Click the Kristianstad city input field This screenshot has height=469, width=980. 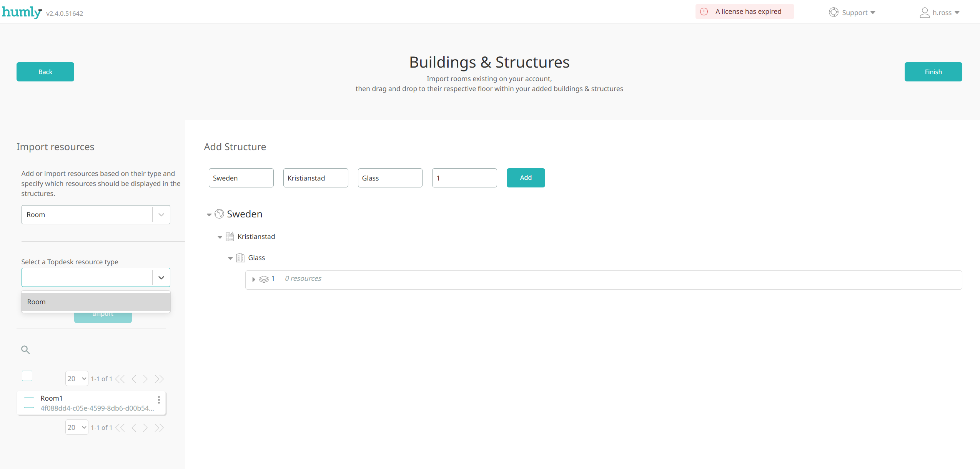coord(315,178)
